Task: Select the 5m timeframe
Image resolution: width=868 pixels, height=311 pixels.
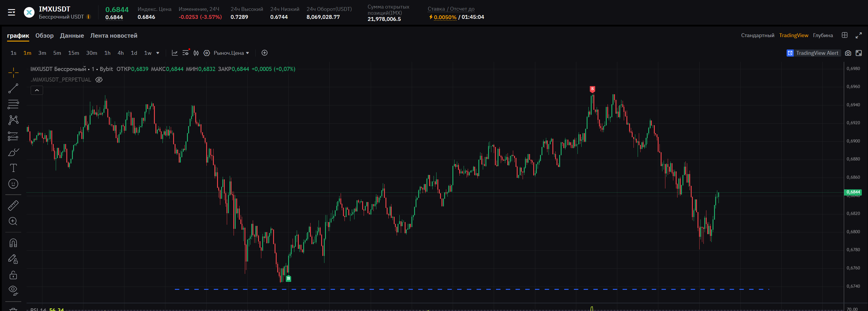Action: (57, 53)
